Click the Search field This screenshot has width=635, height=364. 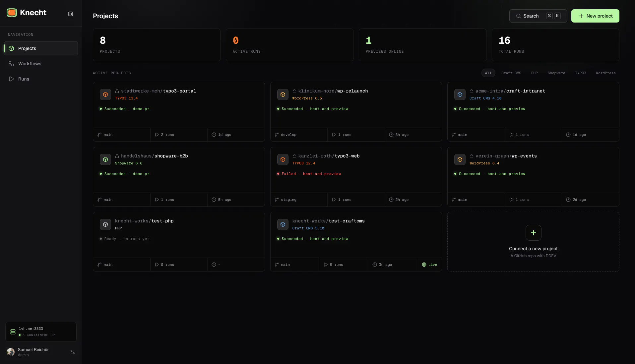point(538,16)
